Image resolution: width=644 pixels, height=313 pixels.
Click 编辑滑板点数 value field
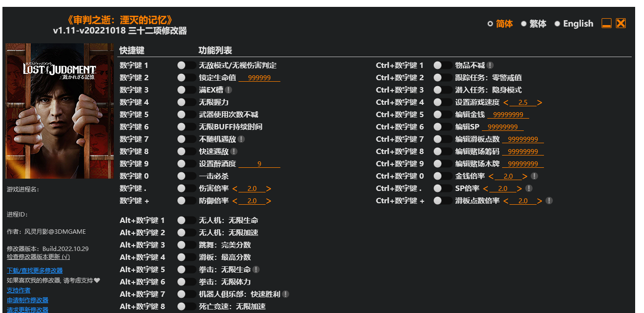pyautogui.click(x=523, y=139)
